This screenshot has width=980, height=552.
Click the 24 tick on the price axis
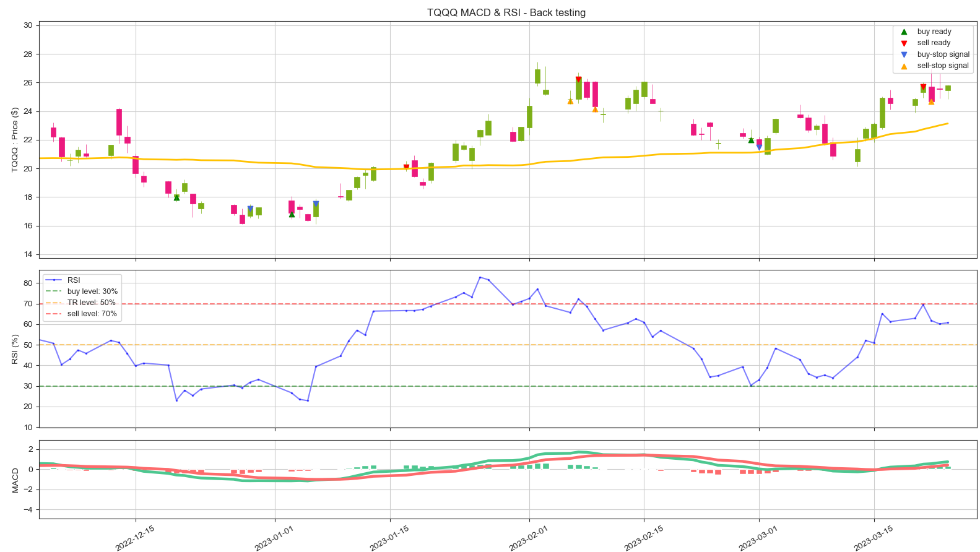28,111
